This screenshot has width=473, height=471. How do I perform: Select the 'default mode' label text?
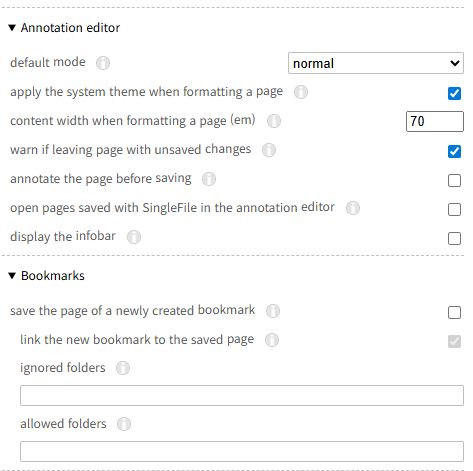(48, 62)
